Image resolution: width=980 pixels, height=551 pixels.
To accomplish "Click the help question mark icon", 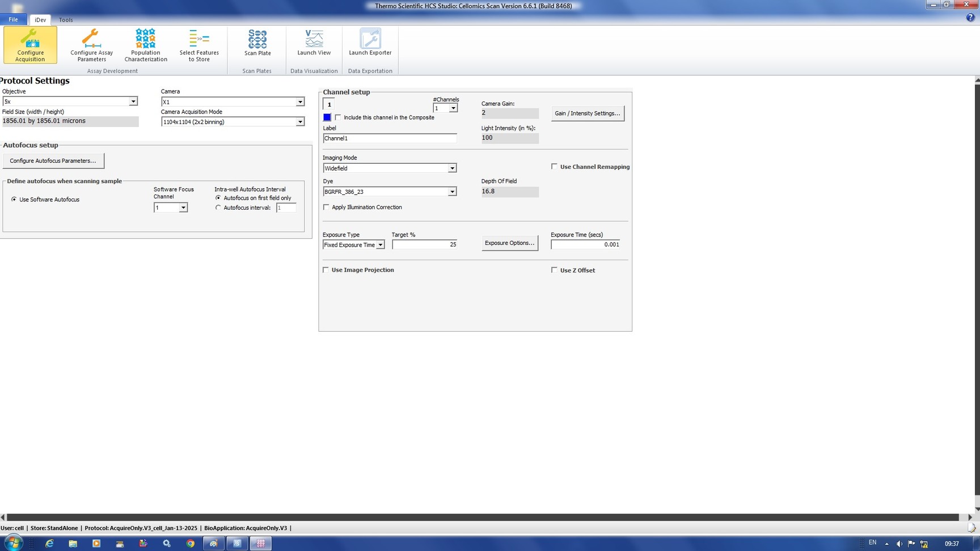I will coord(970,18).
